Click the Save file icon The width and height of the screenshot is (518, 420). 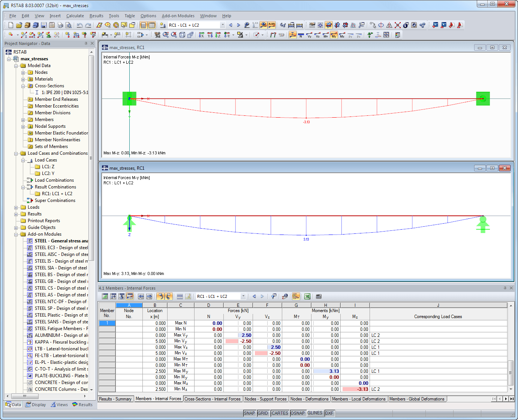tap(44, 25)
